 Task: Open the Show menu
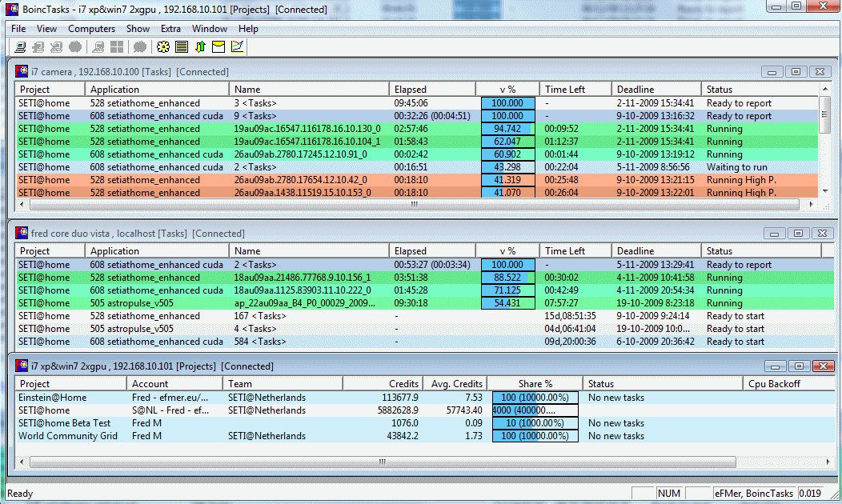click(138, 29)
